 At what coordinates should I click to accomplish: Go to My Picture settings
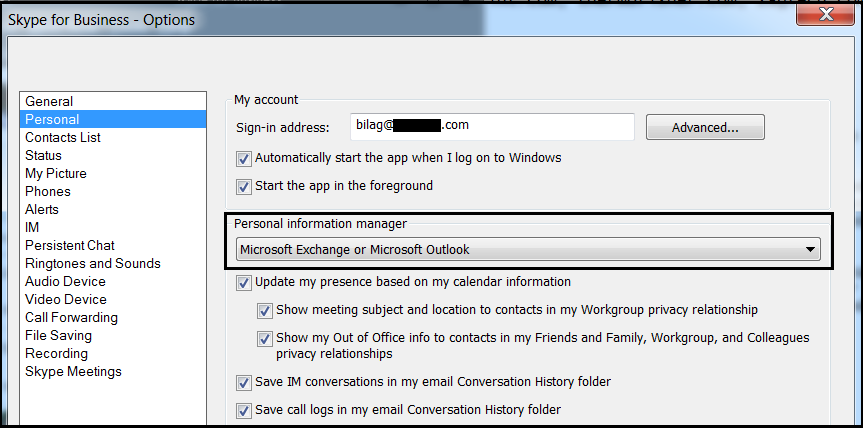pyautogui.click(x=113, y=173)
